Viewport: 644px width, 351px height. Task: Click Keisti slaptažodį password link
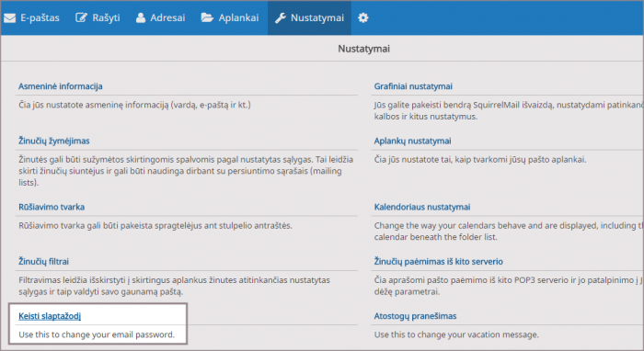(50, 316)
